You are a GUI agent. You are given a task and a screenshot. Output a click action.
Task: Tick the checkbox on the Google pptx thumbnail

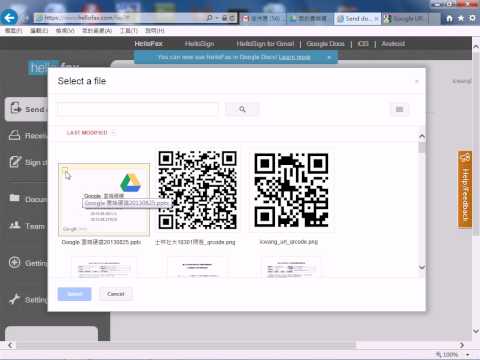pos(65,171)
